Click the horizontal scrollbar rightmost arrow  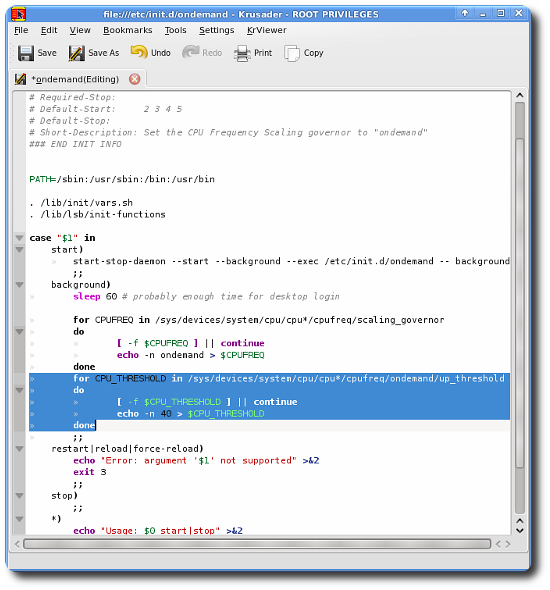click(x=508, y=544)
